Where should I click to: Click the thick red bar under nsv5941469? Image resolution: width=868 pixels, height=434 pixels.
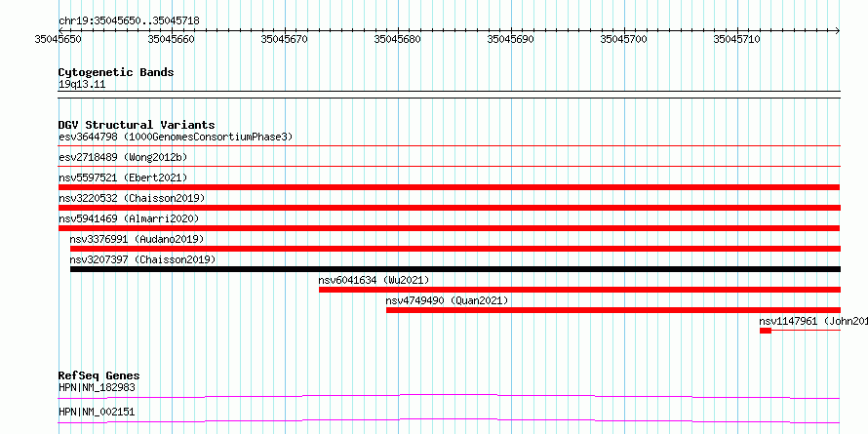[x=449, y=228]
